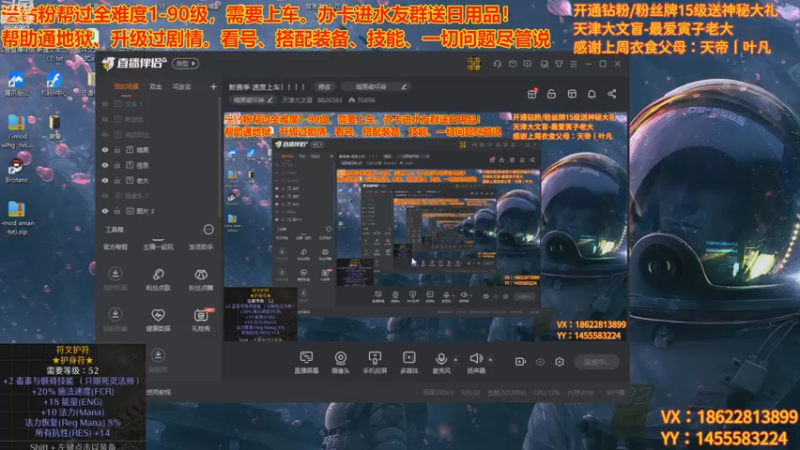The height and width of the screenshot is (450, 800).
Task: Hide the 图片 3 layer
Action: tap(105, 211)
